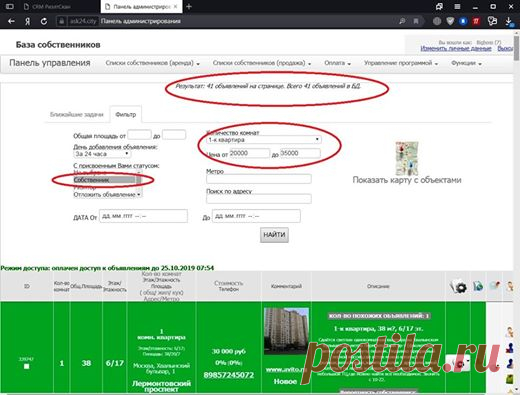Switch to the first CRM browser tab
The height and width of the screenshot is (395, 520).
coord(59,7)
